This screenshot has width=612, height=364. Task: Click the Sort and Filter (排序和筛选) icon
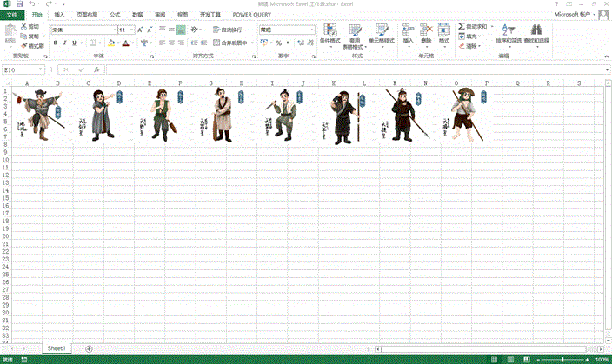click(x=510, y=31)
